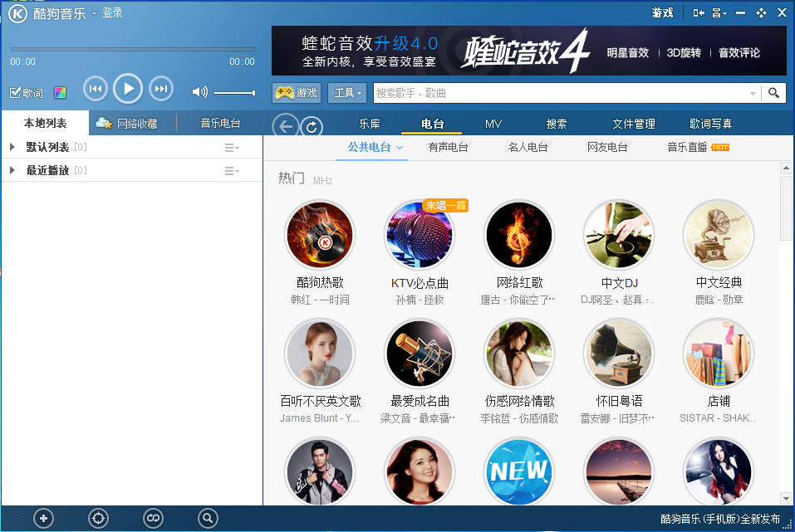Screen dimensions: 795x532
Task: Run search with the magnifier icon
Action: (775, 93)
